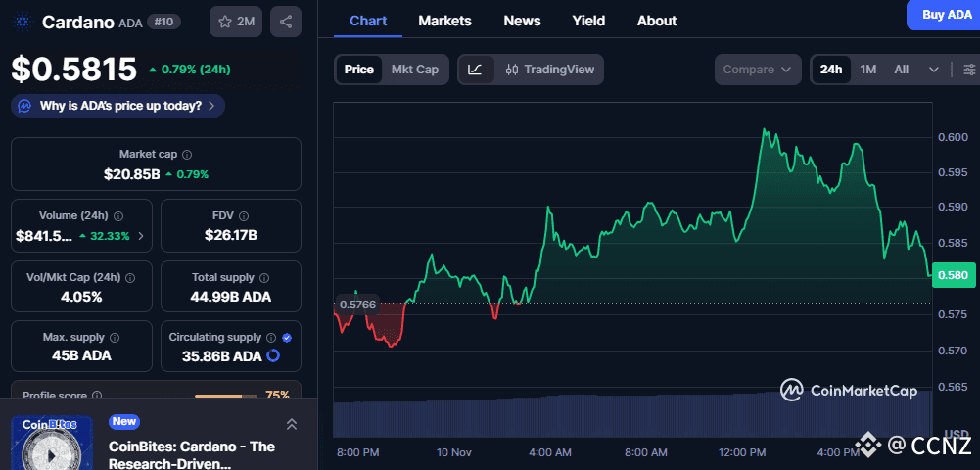980x470 pixels.
Task: Expand more time range options chevron
Action: 934,70
